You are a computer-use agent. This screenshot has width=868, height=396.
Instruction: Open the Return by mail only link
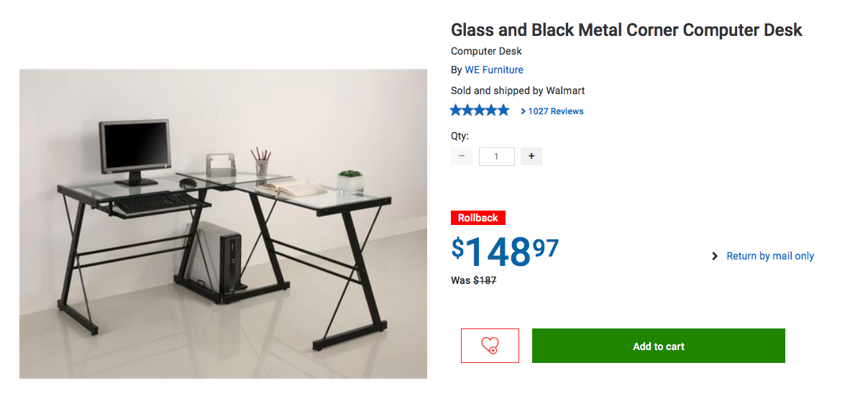click(770, 256)
